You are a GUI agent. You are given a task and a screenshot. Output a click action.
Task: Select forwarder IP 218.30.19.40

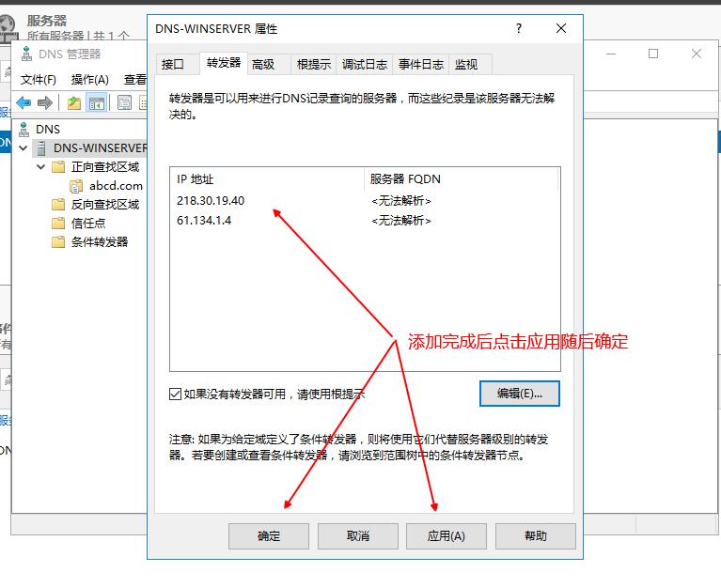coord(211,201)
